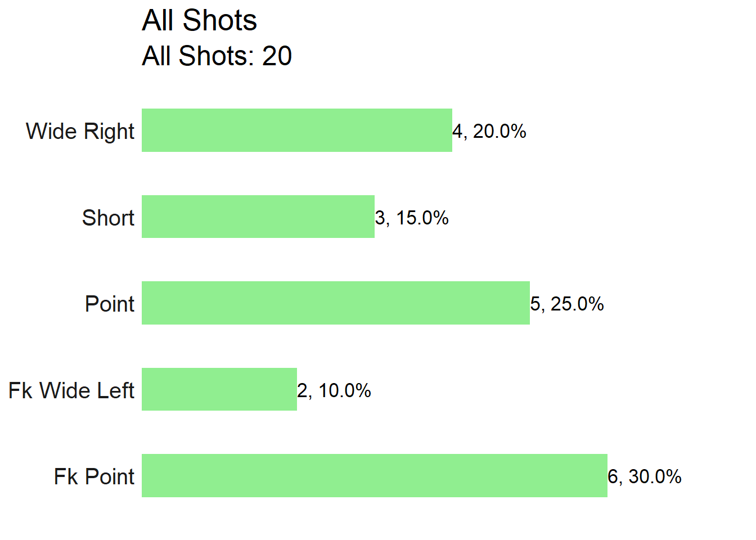Select the Fk Wide Left axis label

coord(71,390)
